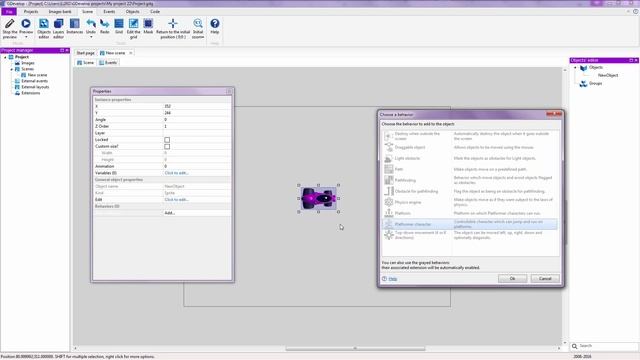Image resolution: width=640 pixels, height=360 pixels.
Task: Select the Pathfinding behavior icon
Action: (389, 180)
